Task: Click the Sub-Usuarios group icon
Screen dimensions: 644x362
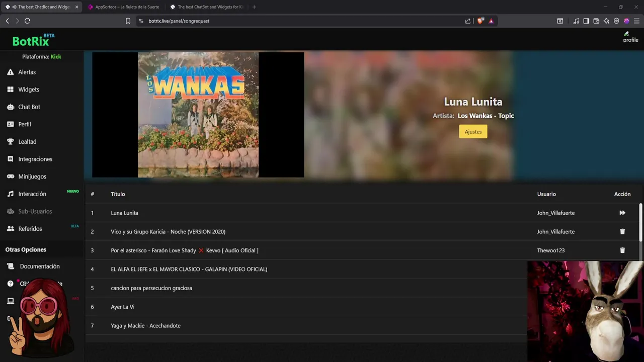Action: [10, 211]
